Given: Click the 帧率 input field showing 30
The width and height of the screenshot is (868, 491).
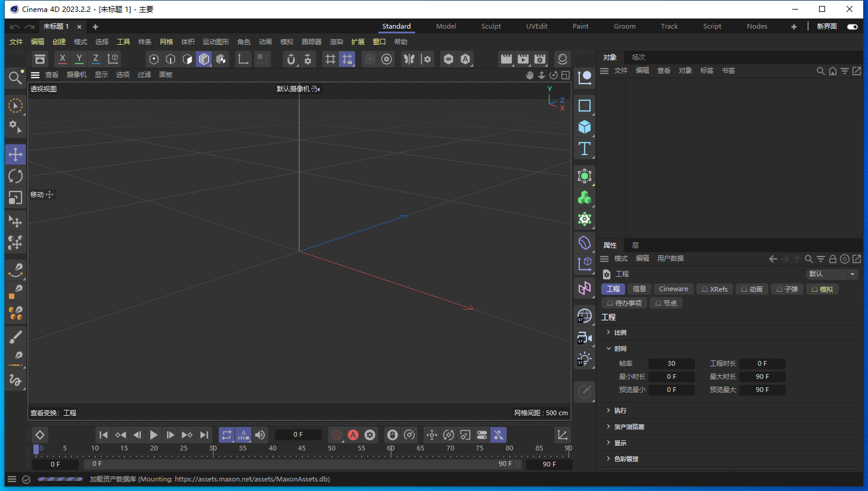Looking at the screenshot, I should 672,363.
